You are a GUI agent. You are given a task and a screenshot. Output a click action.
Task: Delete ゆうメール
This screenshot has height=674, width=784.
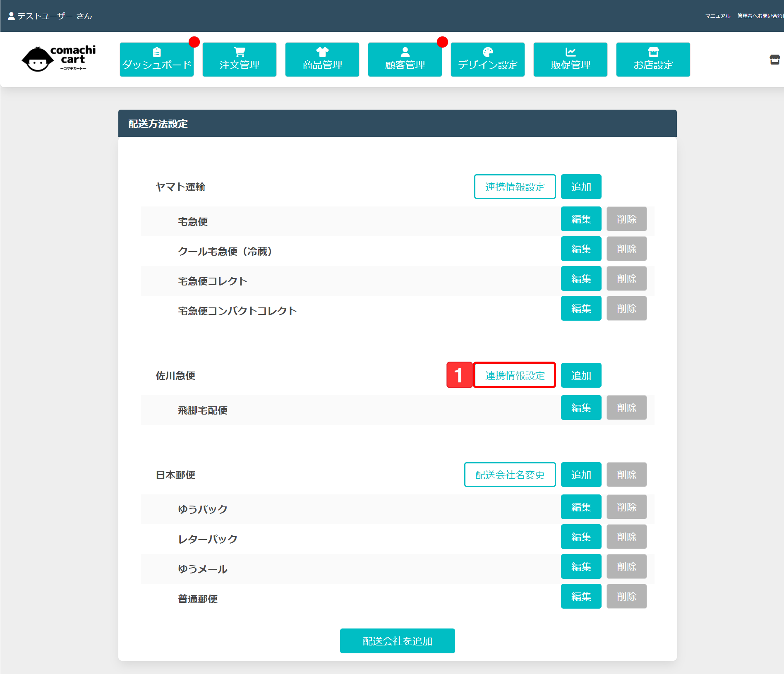click(626, 566)
